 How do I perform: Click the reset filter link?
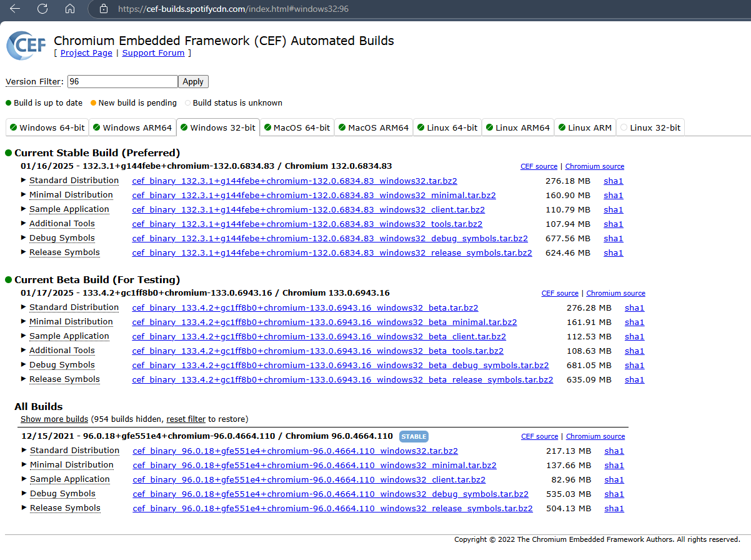pos(186,419)
